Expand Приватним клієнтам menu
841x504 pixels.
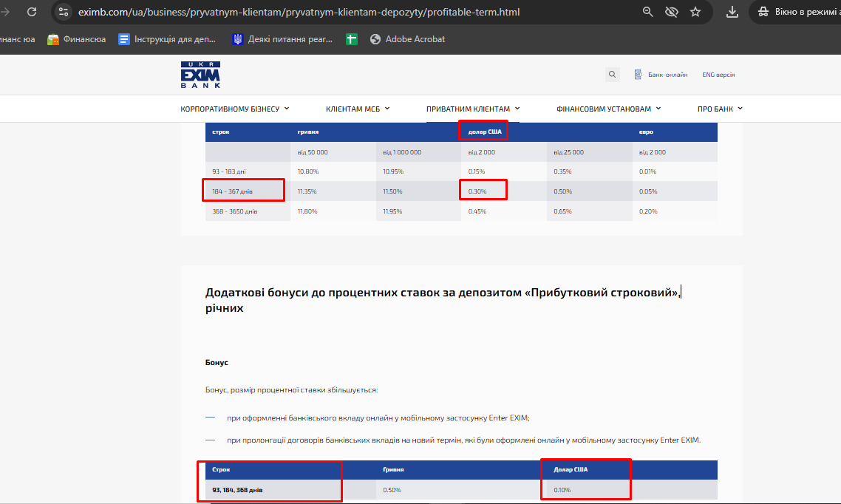tap(473, 109)
